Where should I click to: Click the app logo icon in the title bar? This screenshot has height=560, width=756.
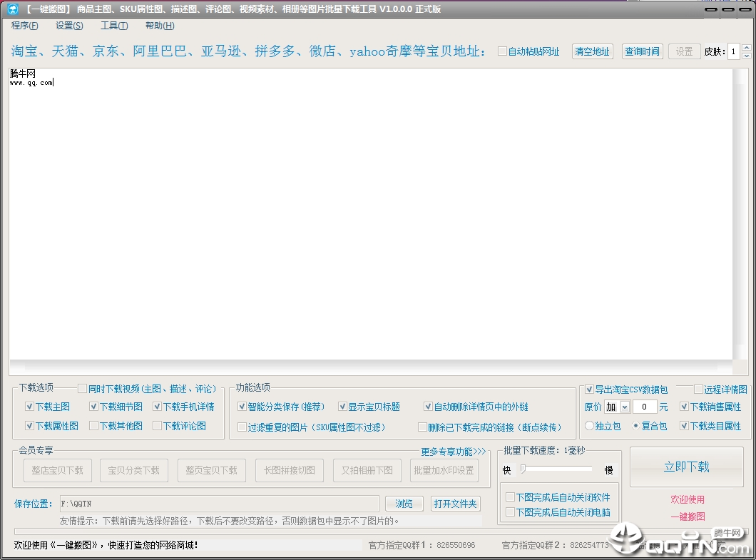pos(13,9)
